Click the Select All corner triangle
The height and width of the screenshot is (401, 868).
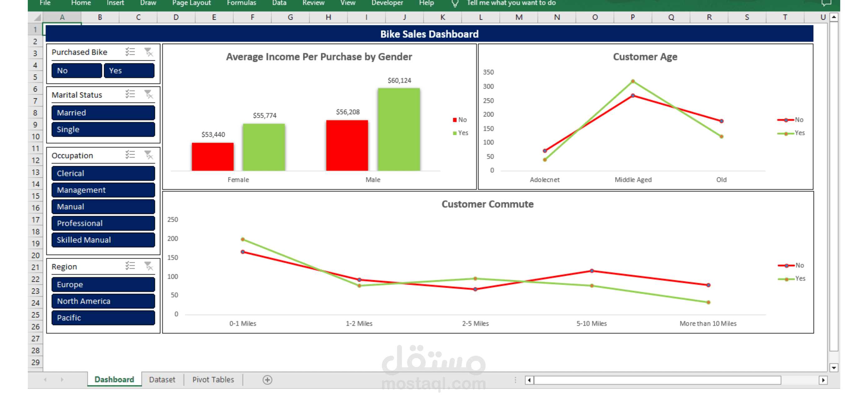pyautogui.click(x=37, y=17)
